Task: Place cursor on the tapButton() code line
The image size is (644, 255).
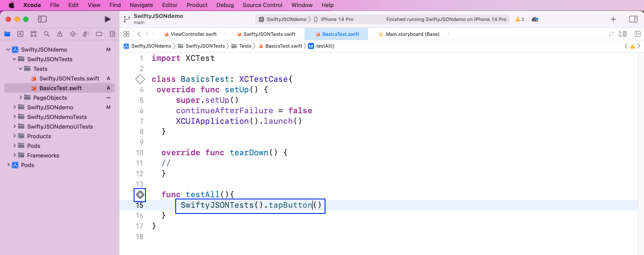Action: click(251, 205)
